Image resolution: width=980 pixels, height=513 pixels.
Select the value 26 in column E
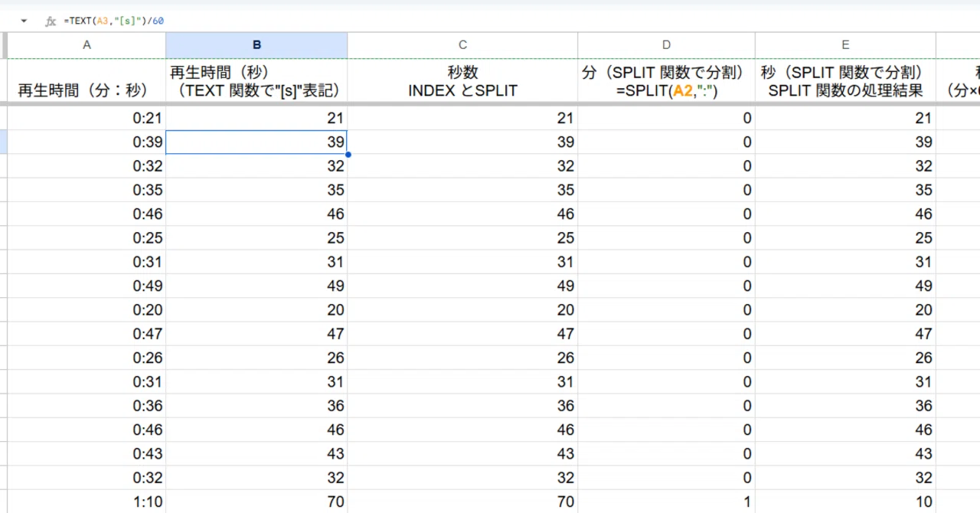(845, 358)
